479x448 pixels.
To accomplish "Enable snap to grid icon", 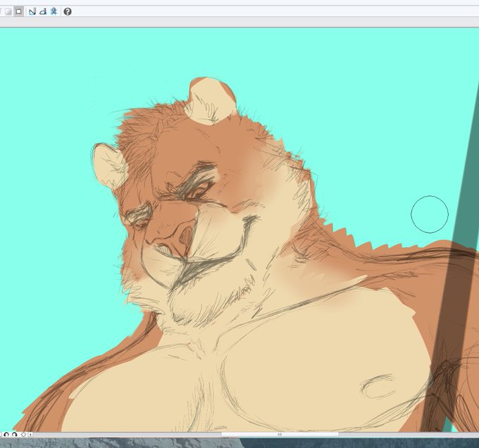I will coord(54,11).
